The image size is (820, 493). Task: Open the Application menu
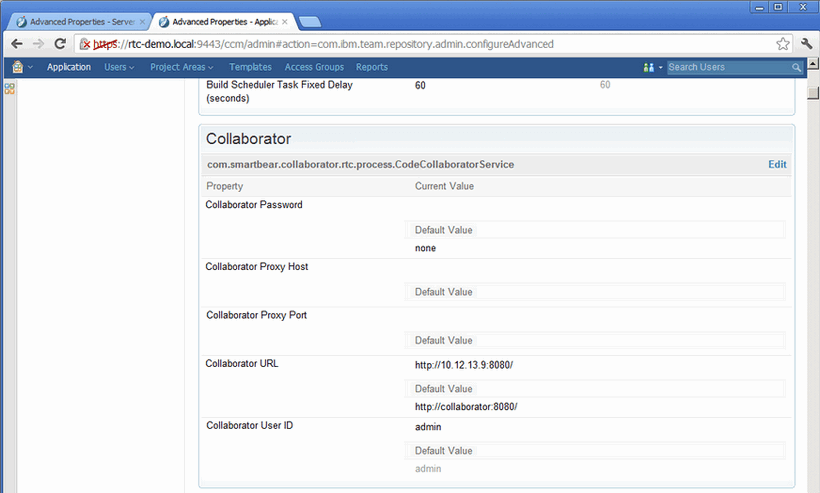69,67
